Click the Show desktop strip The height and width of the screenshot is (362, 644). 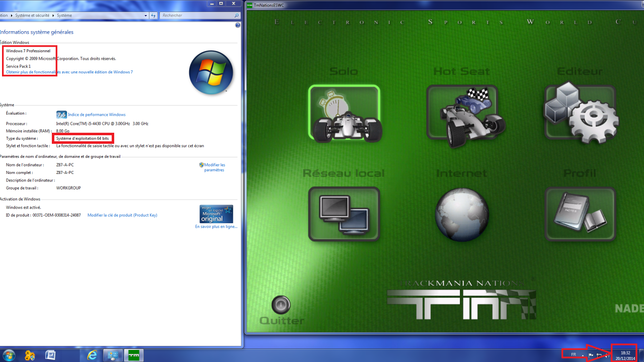pyautogui.click(x=641, y=355)
